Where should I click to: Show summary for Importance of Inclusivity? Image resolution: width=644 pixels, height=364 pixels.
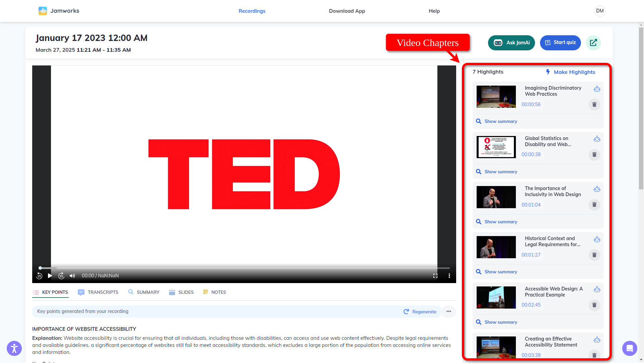click(x=496, y=222)
